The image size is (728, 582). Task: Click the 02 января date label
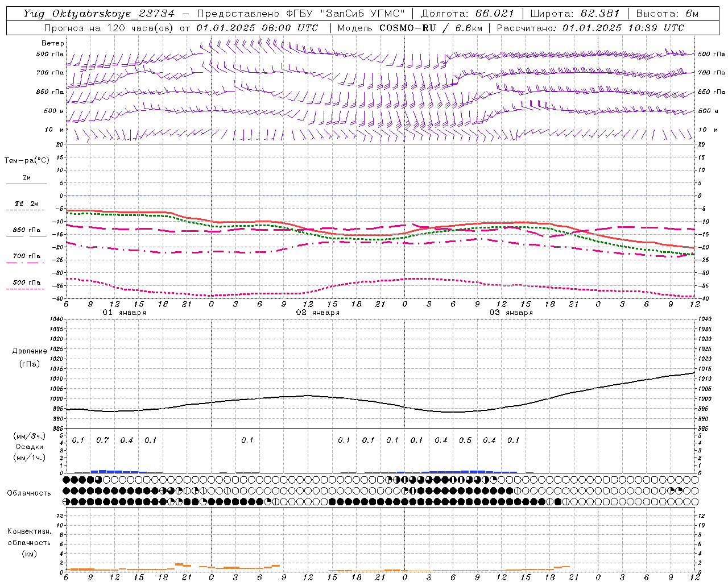317,313
